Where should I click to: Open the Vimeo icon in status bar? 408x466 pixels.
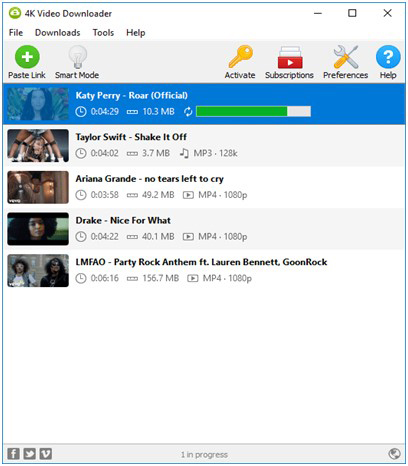pos(46,454)
